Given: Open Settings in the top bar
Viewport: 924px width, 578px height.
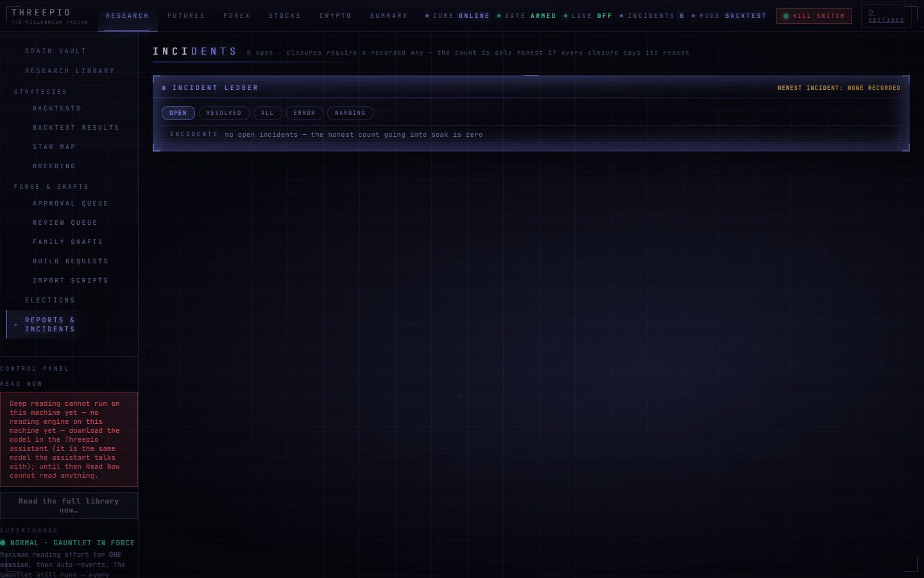Looking at the screenshot, I should click(886, 16).
